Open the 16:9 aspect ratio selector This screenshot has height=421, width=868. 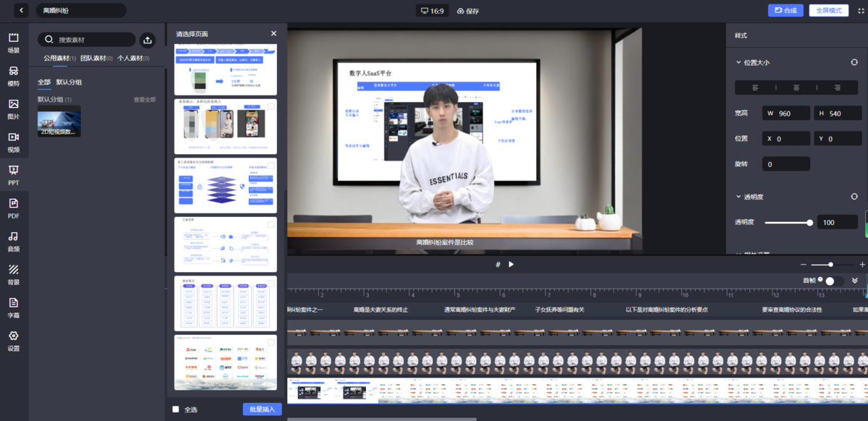coord(433,11)
